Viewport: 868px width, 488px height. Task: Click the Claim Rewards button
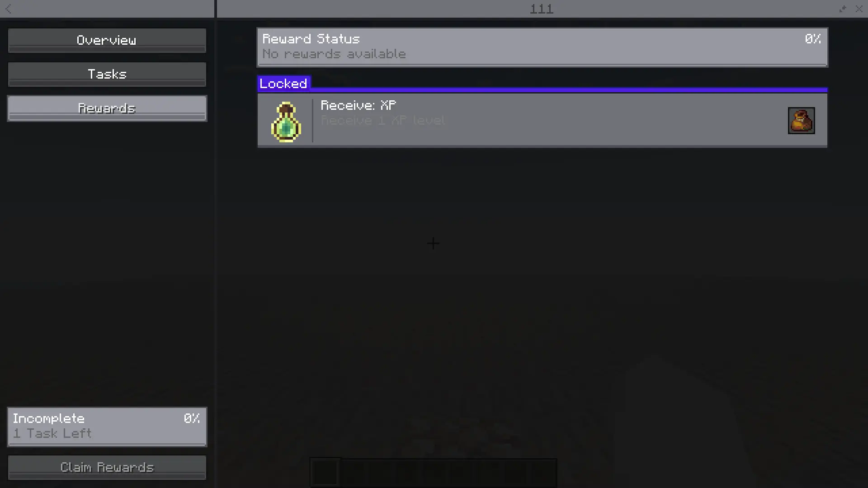[x=107, y=467]
